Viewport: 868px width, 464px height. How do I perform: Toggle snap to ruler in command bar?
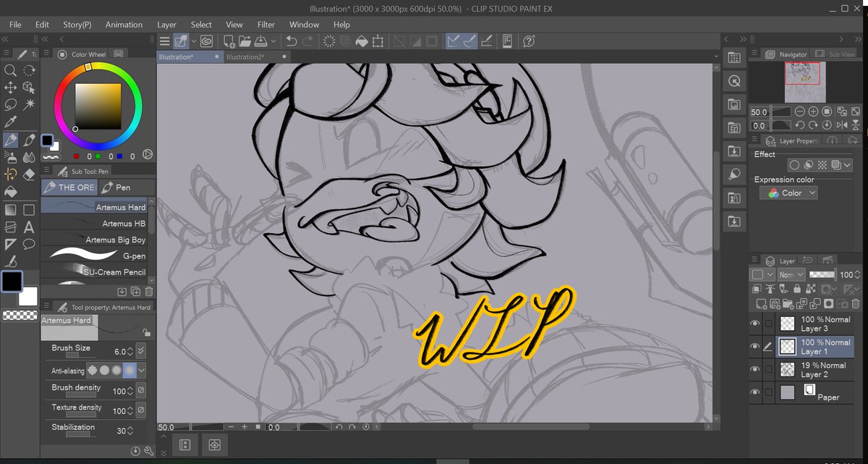454,41
